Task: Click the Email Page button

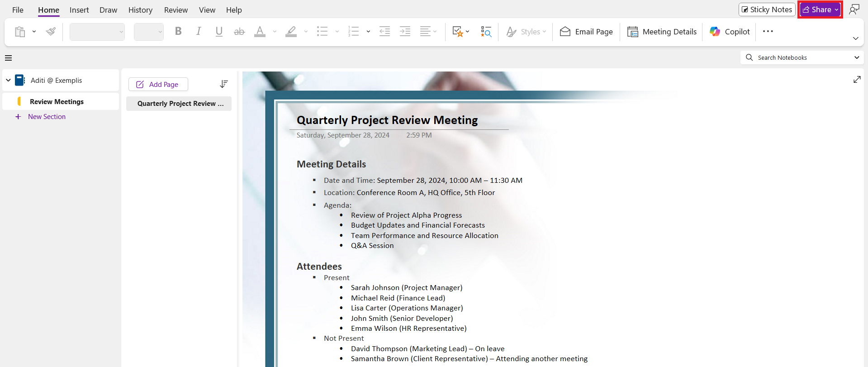Action: [x=586, y=32]
